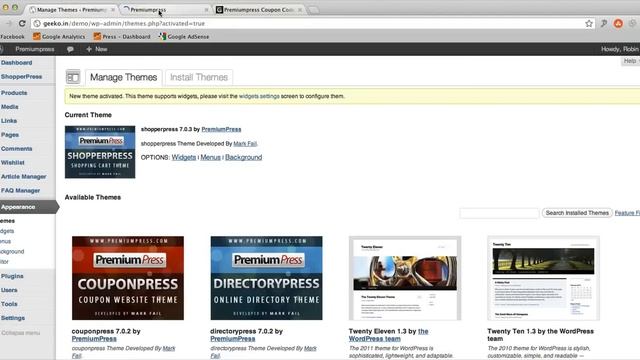The width and height of the screenshot is (640, 360).
Task: Open Users in sidebar menu
Action: 9,290
